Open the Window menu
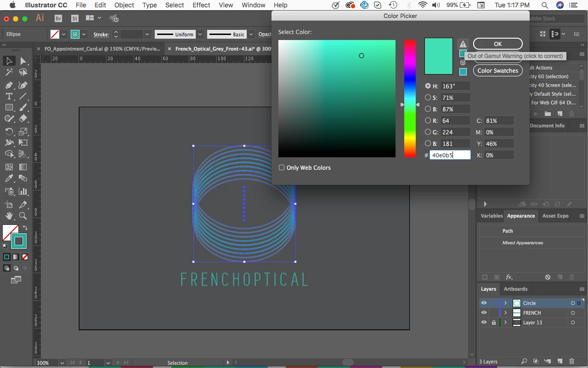The image size is (588, 368). click(253, 5)
